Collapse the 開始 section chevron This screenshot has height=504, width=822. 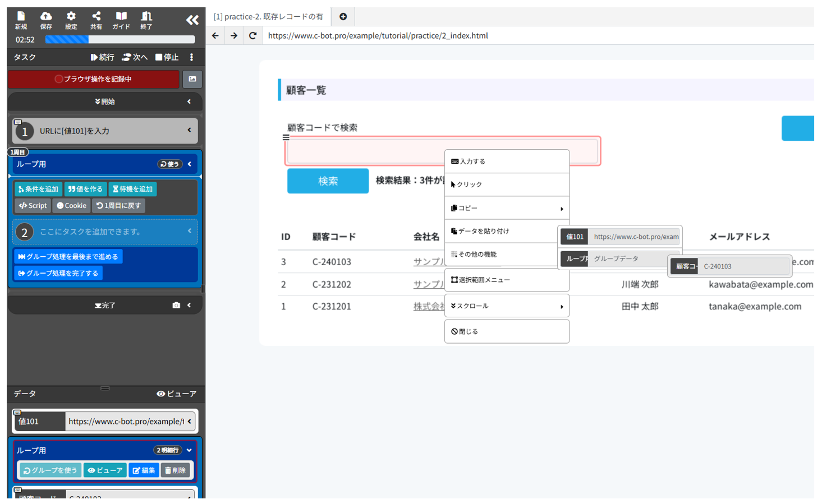coord(189,101)
